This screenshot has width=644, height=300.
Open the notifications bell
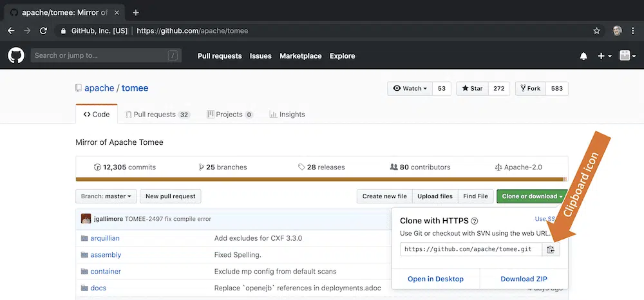tap(583, 56)
